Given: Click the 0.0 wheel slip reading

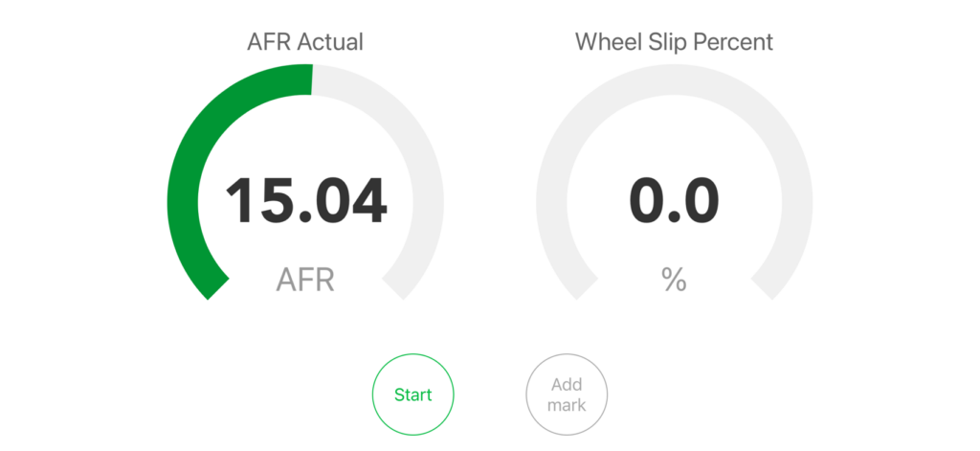Looking at the screenshot, I should (674, 201).
